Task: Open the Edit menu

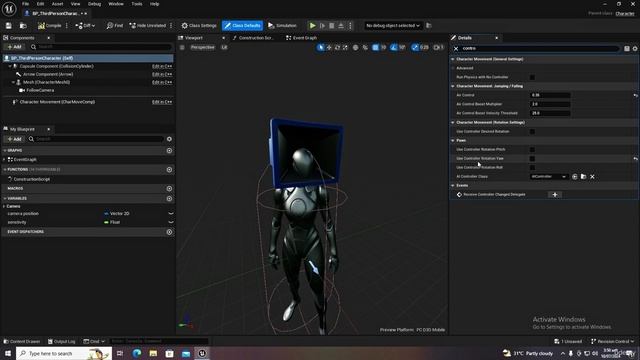Action: tap(40, 4)
